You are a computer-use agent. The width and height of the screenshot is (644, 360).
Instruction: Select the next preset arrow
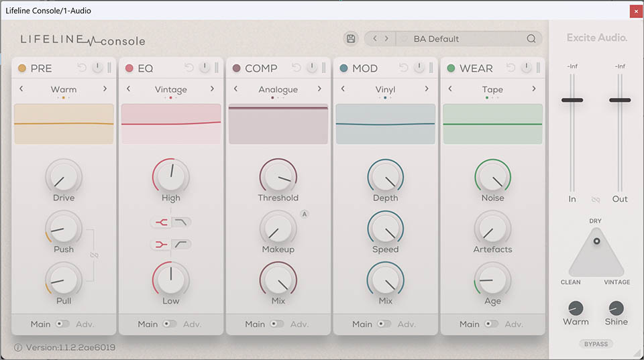coord(386,39)
